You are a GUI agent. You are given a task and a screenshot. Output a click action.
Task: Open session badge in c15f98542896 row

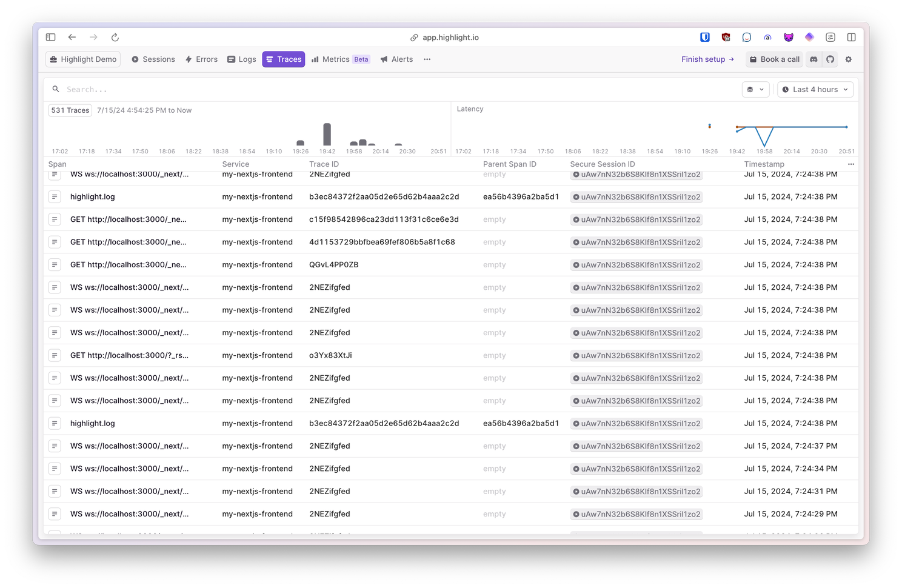pos(636,219)
